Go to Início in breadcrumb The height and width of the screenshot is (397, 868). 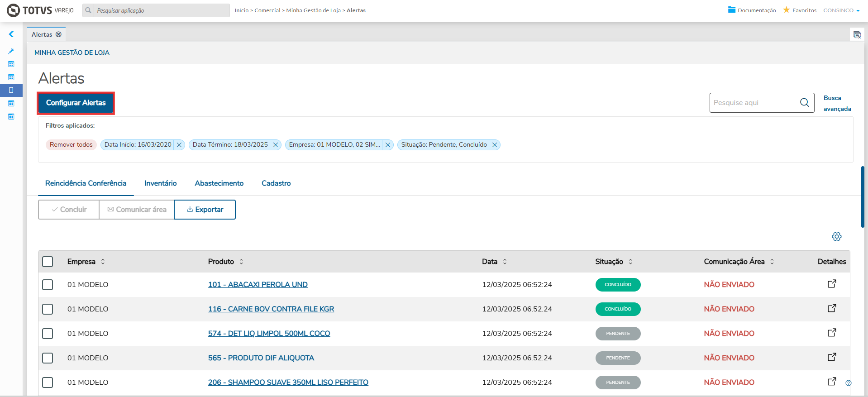coord(242,10)
